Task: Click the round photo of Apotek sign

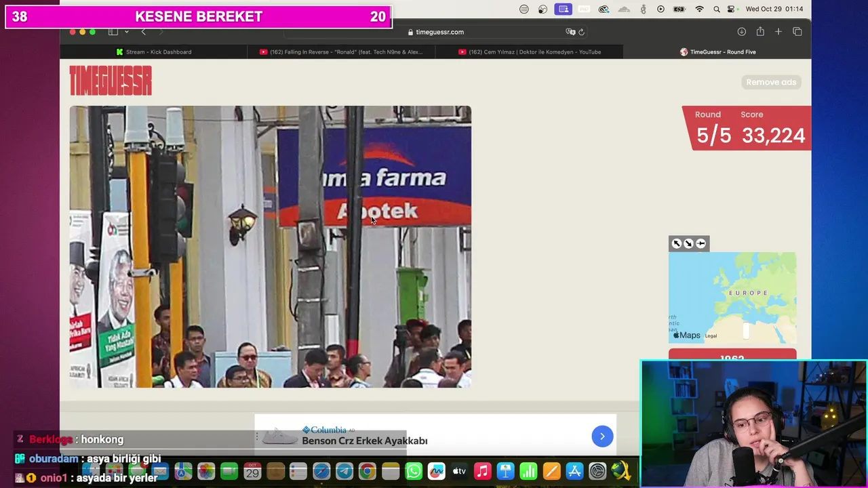Action: [x=270, y=247]
